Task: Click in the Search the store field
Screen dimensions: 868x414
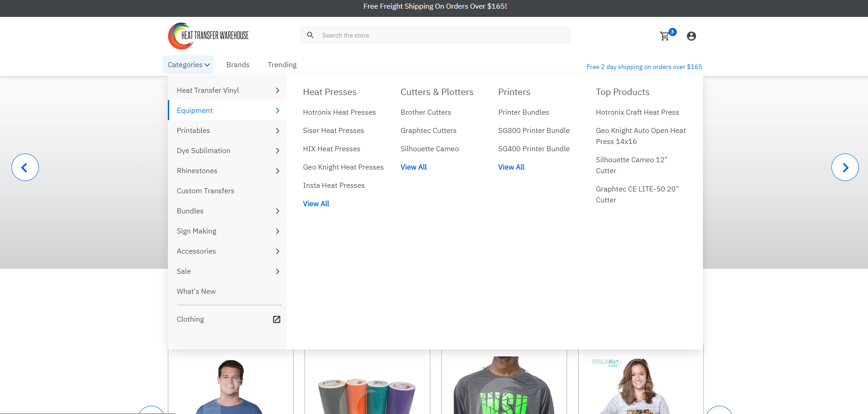Action: [x=435, y=35]
